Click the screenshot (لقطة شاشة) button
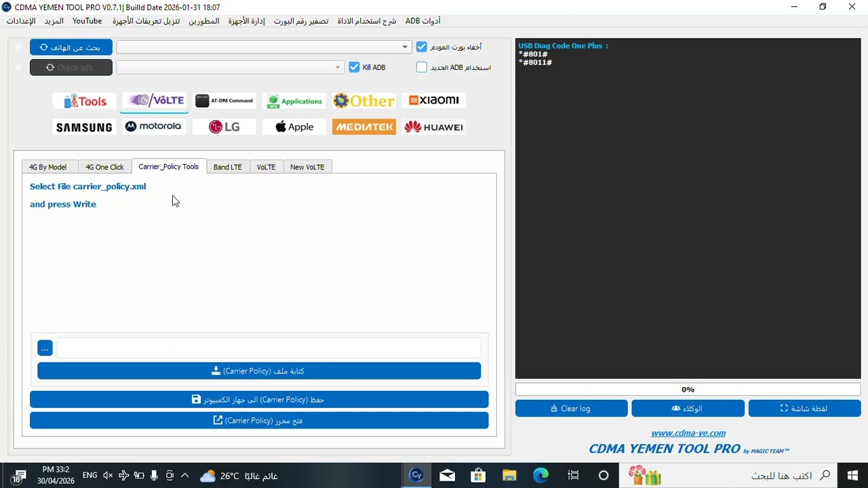868x488 pixels. (804, 408)
